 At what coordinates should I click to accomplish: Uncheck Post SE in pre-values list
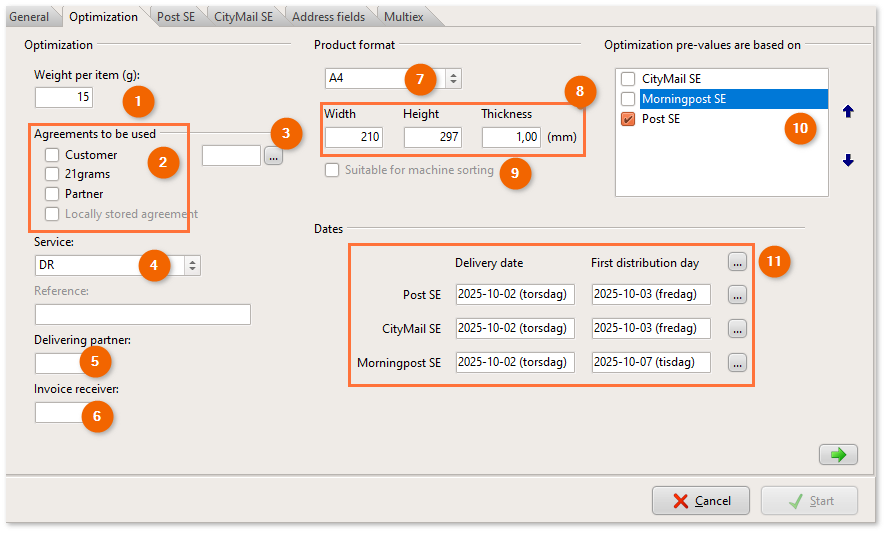628,119
